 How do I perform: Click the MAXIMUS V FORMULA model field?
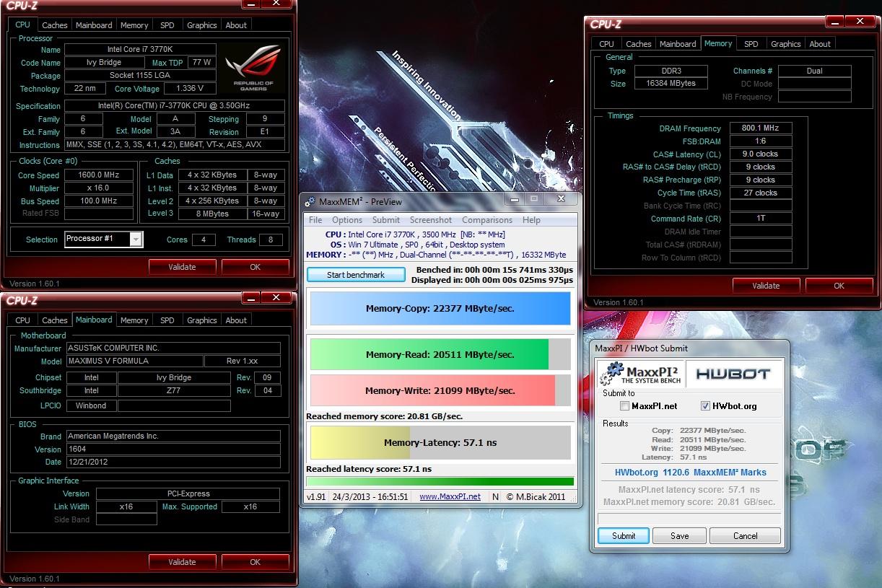tap(134, 361)
